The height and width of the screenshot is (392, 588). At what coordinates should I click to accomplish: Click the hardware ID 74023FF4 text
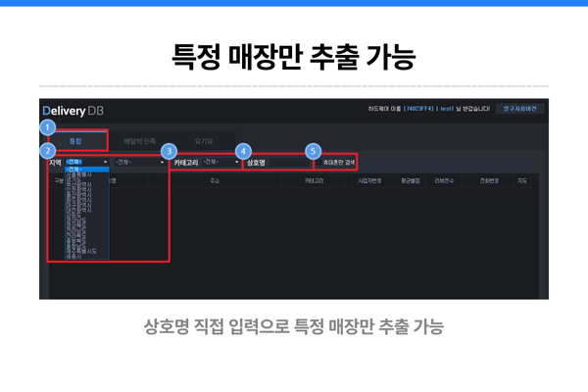point(418,109)
